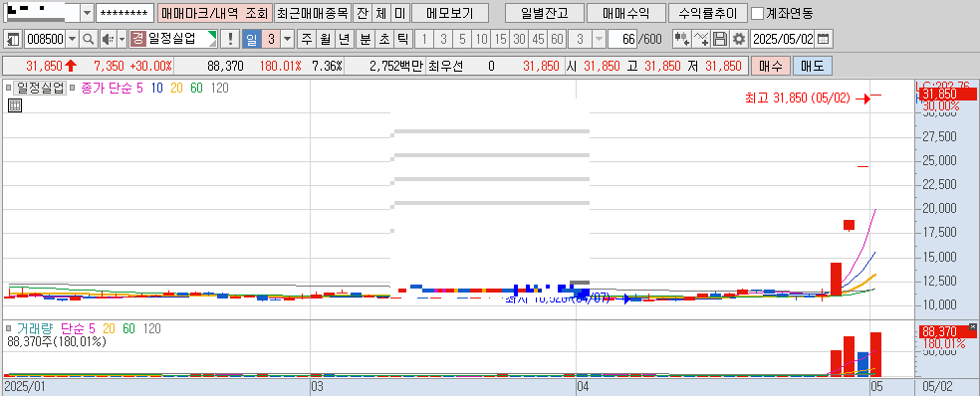Close the volume value label with x

(x=972, y=326)
